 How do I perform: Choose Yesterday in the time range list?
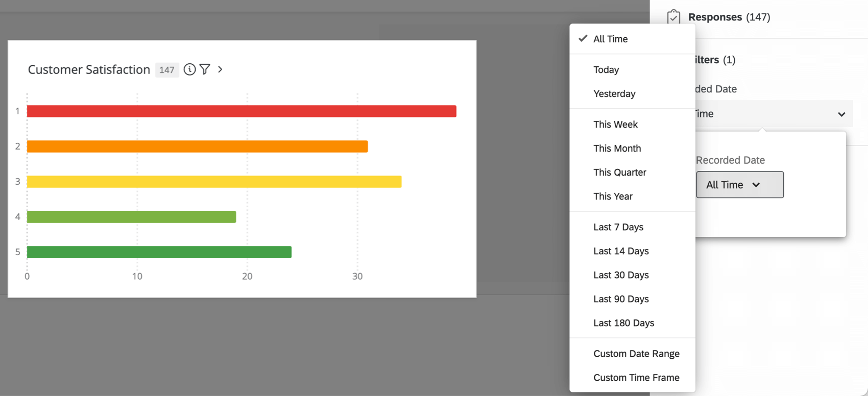(x=614, y=93)
